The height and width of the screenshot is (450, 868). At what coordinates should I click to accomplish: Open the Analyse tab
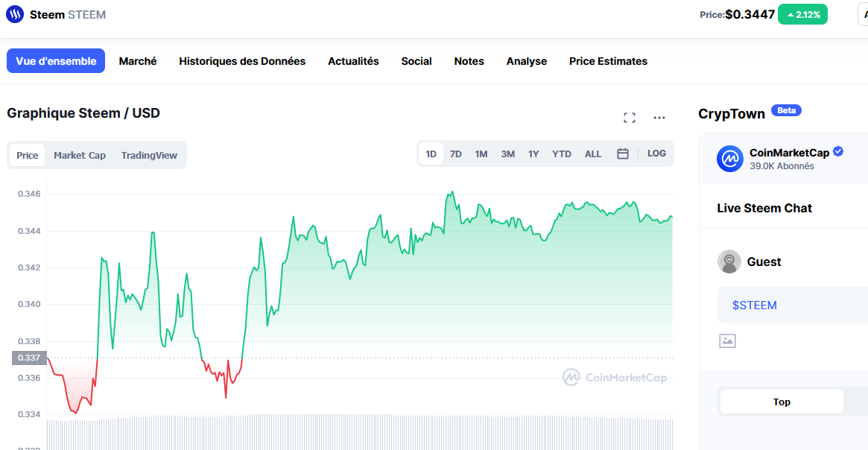pos(527,61)
